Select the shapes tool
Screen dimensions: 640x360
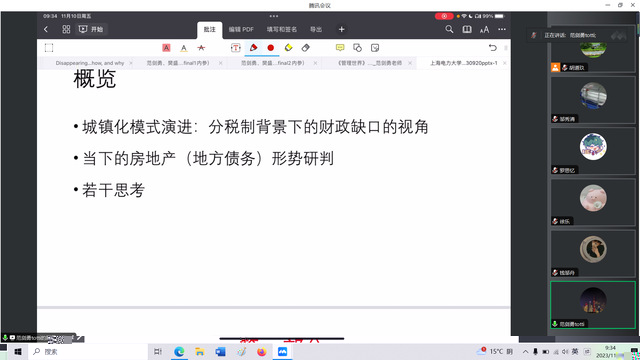click(358, 48)
